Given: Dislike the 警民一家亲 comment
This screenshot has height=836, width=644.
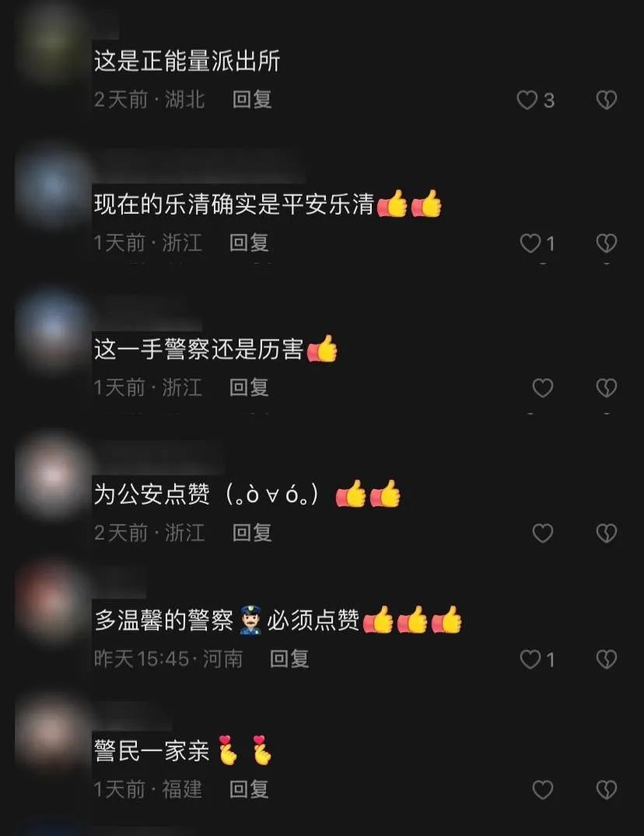Looking at the screenshot, I should 606,789.
